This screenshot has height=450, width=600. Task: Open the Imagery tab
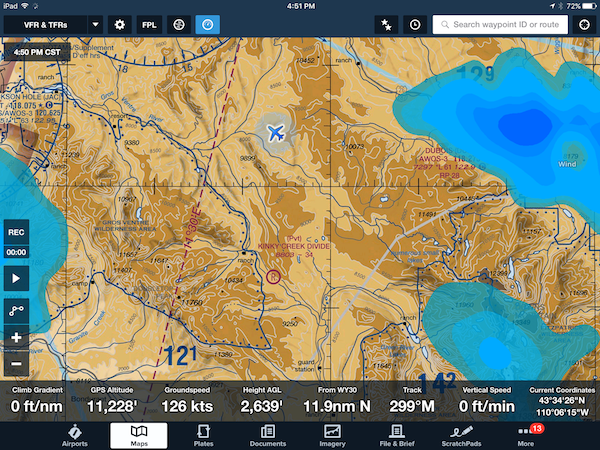(332, 436)
